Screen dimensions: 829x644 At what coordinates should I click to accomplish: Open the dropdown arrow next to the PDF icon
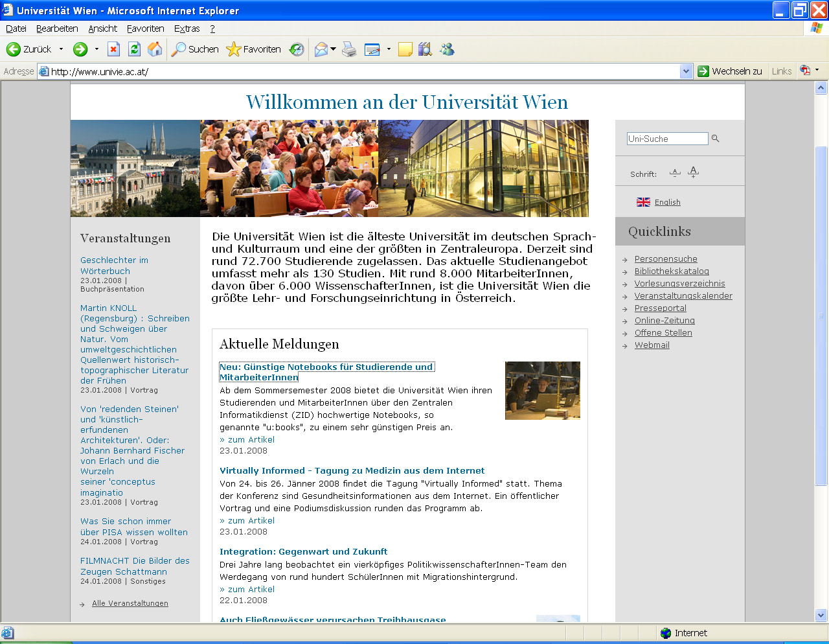pos(817,70)
